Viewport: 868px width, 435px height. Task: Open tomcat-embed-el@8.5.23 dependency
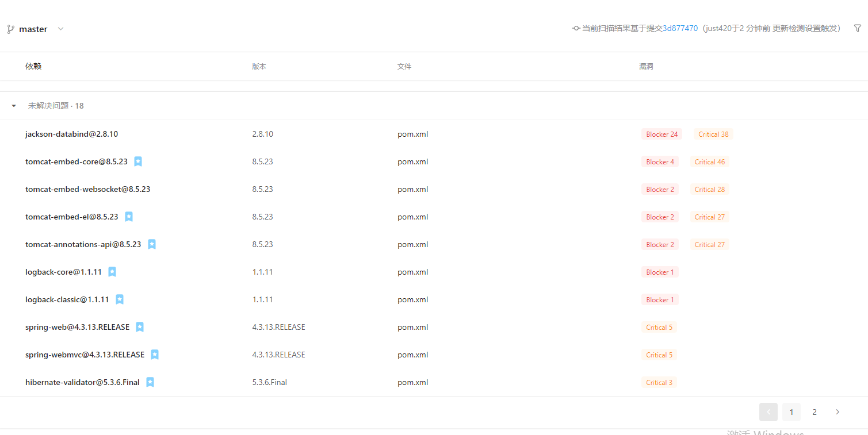pyautogui.click(x=72, y=217)
